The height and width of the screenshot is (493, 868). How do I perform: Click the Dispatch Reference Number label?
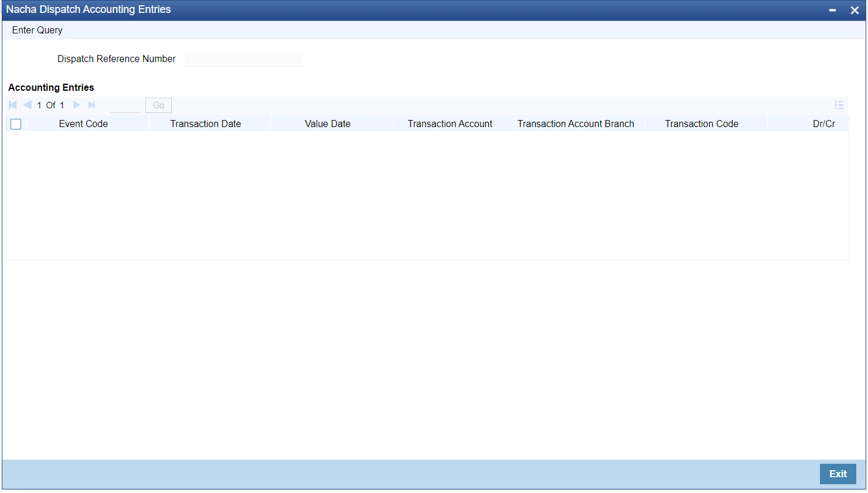[x=117, y=59]
